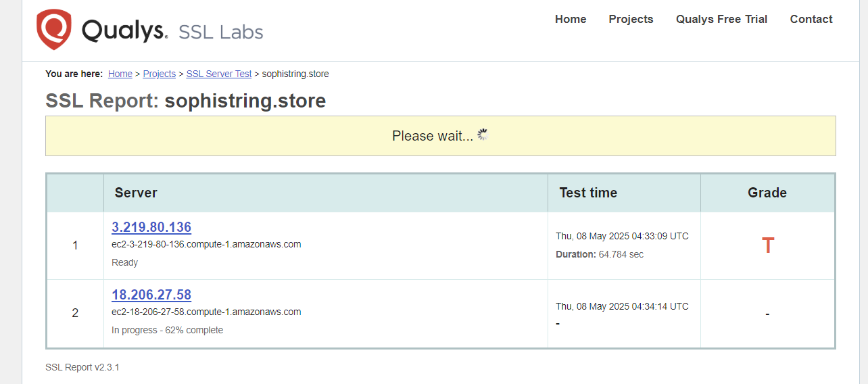Click the Qualys SSL Labs wordmark
Viewport: 868px width, 384px height.
[172, 31]
